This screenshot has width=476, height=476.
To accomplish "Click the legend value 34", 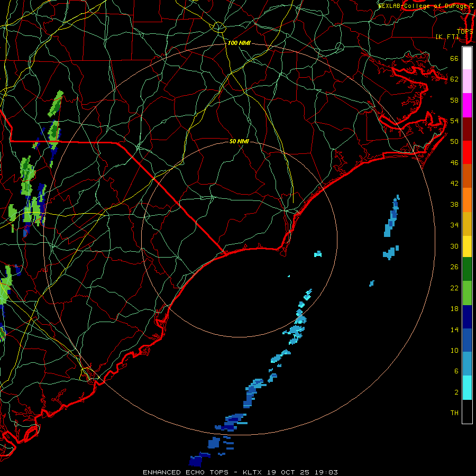I will [x=454, y=225].
